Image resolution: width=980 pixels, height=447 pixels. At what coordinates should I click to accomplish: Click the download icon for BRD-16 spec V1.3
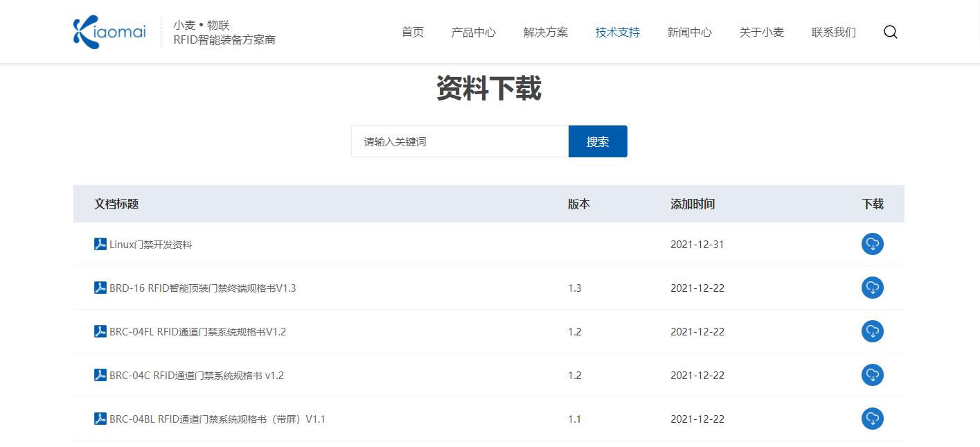(x=872, y=288)
